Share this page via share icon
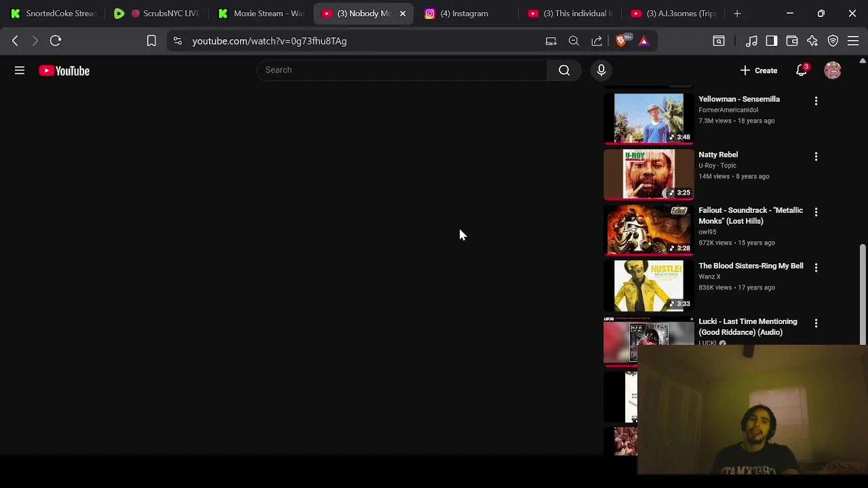The image size is (868, 488). pyautogui.click(x=597, y=41)
